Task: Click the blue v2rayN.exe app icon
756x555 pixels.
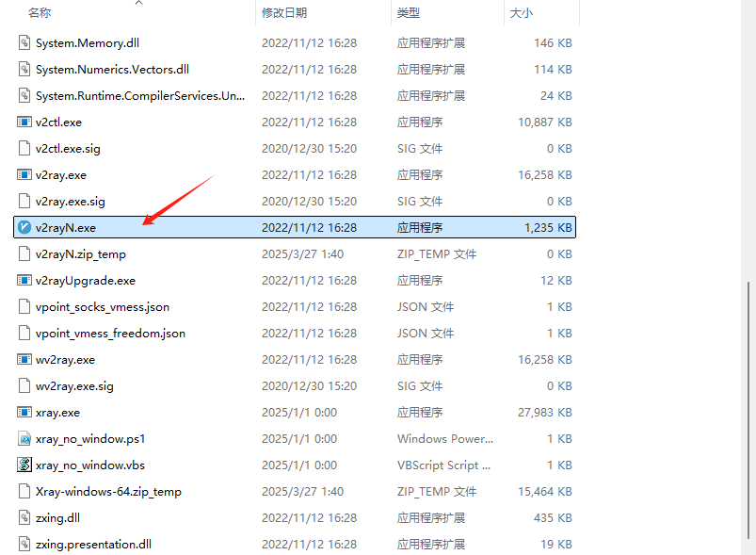Action: click(x=24, y=227)
